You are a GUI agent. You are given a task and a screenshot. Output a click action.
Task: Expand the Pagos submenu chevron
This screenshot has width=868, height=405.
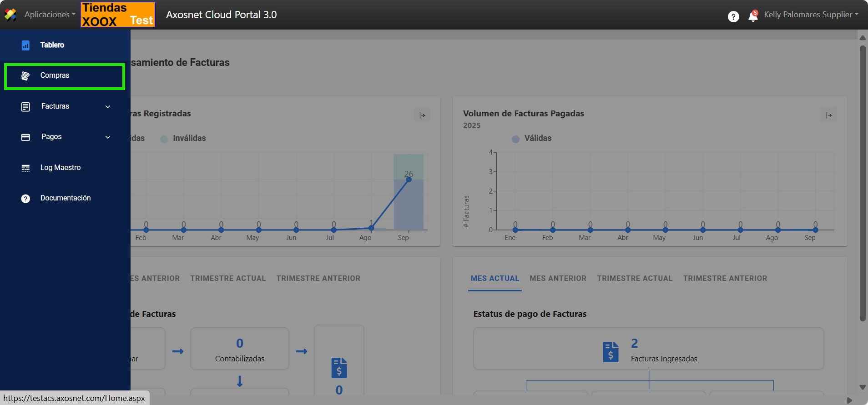pyautogui.click(x=108, y=137)
